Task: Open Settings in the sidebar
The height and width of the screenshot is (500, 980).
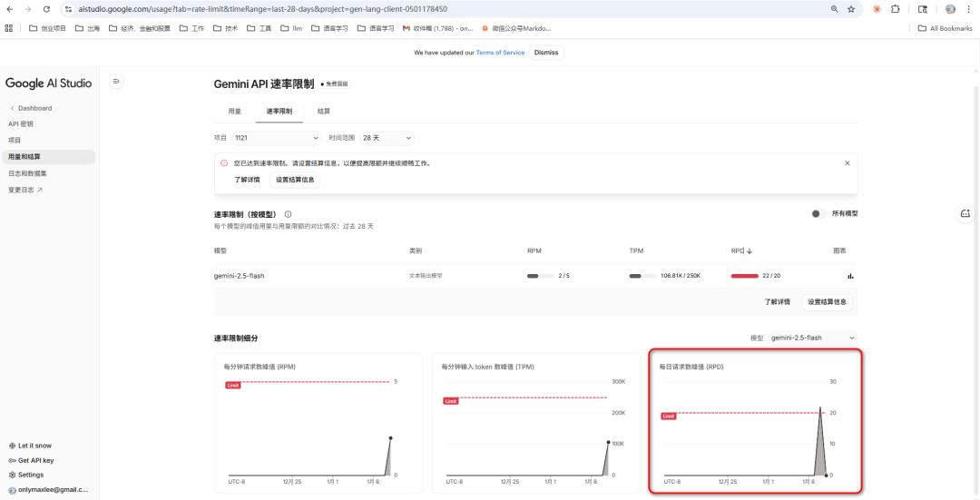Action: click(x=26, y=475)
